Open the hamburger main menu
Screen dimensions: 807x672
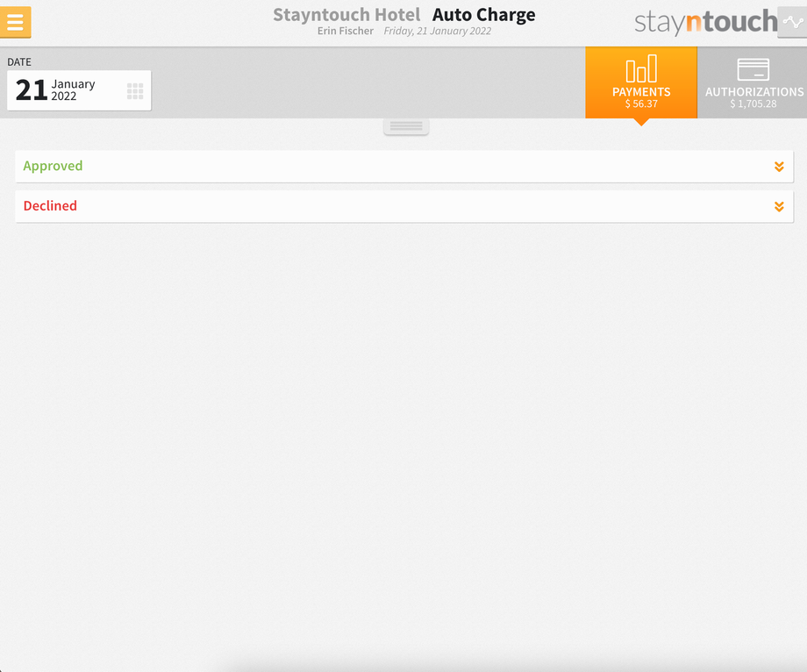(16, 22)
